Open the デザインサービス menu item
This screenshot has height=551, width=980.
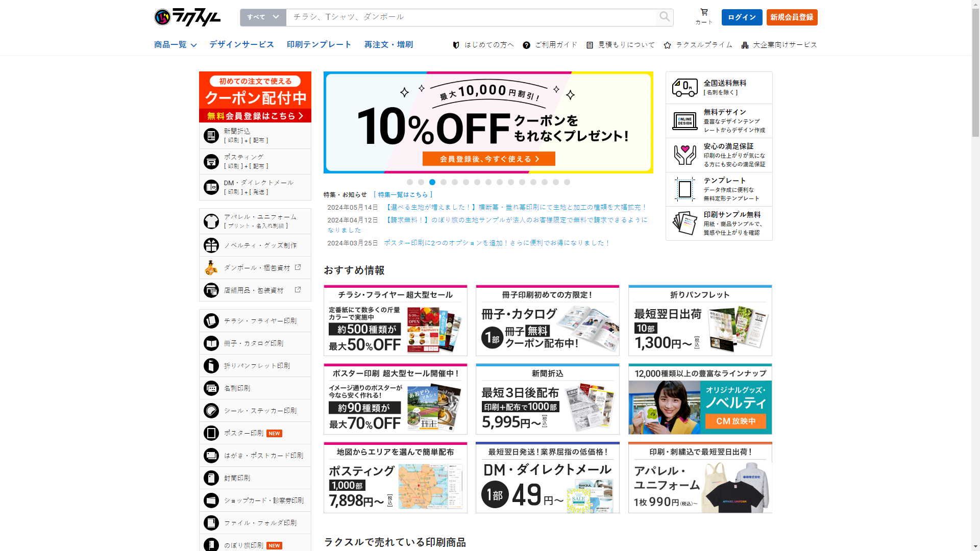(x=241, y=45)
